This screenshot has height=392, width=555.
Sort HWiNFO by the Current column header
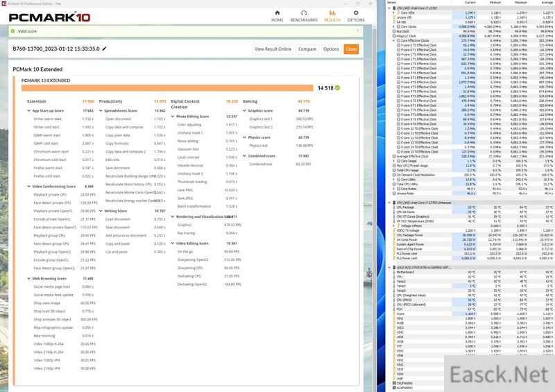point(470,3)
